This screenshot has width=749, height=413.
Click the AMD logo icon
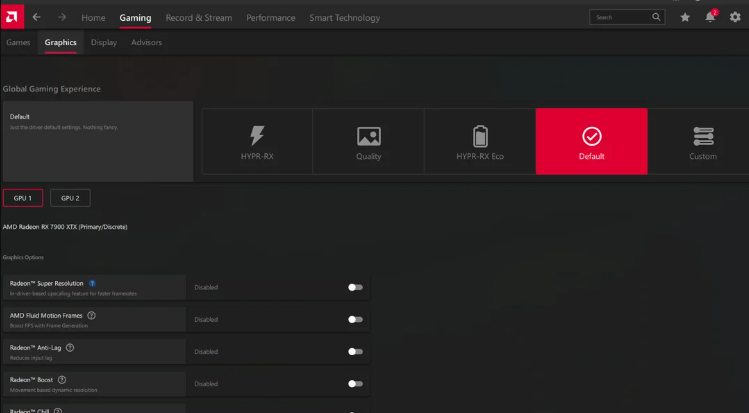[x=11, y=16]
